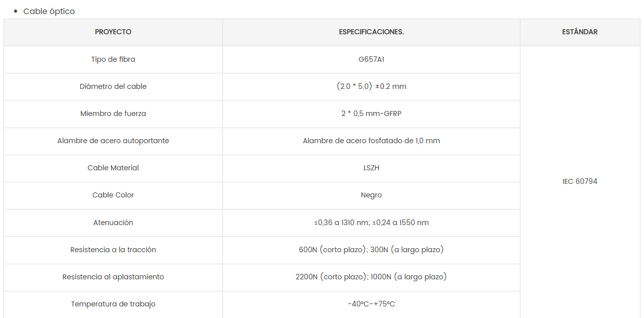Click the LSZH material value
Viewport: 644px width, 318px height.
pos(371,168)
